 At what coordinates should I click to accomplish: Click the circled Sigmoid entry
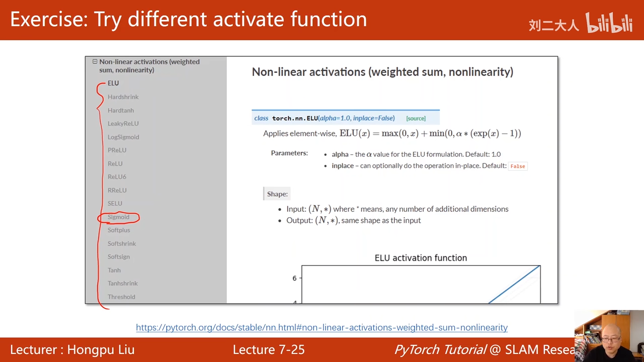click(118, 217)
